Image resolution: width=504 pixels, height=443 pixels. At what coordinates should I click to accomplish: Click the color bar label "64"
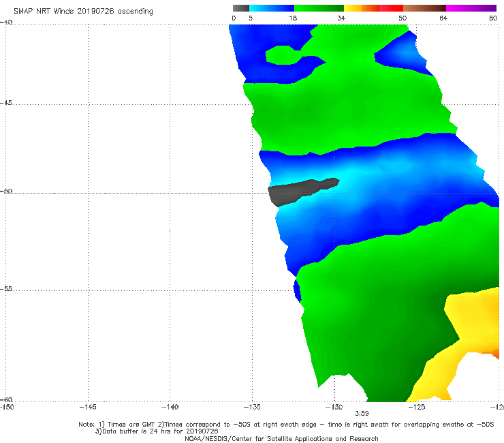pos(443,18)
